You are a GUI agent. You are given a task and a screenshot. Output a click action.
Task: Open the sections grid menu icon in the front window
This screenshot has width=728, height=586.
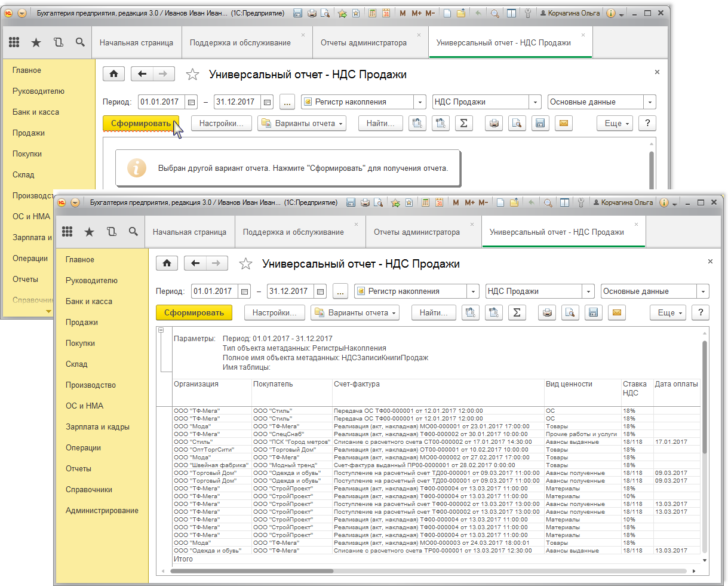[67, 232]
